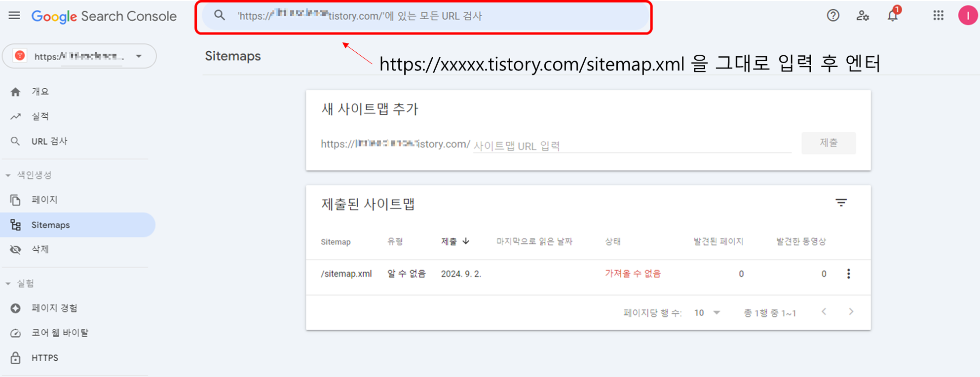Click the 발견한 동영상 column header
The width and height of the screenshot is (980, 377).
(801, 241)
